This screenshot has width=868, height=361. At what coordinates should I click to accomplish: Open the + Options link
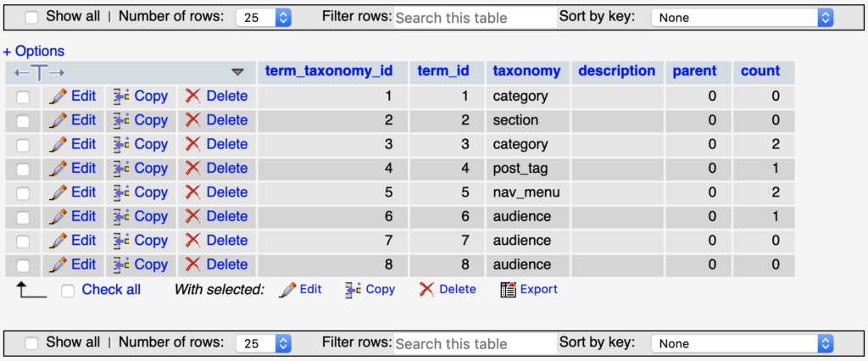point(34,52)
